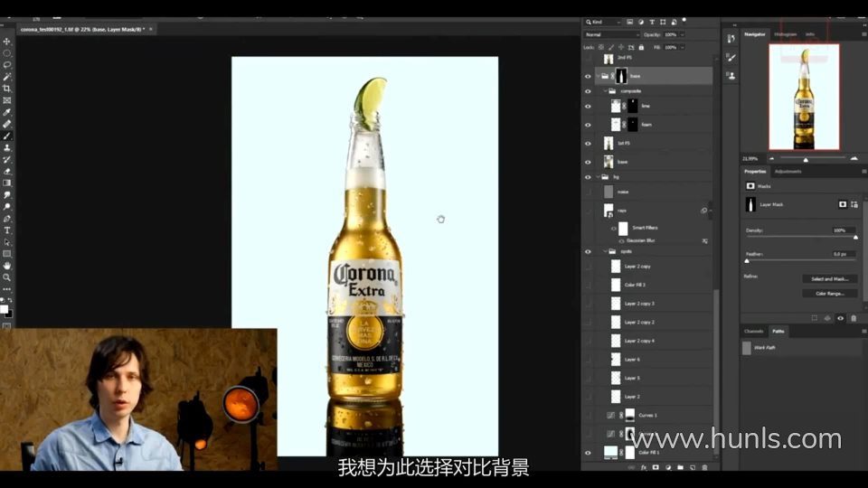Create a new fill or adjustment layer
Image resolution: width=868 pixels, height=488 pixels.
click(668, 467)
